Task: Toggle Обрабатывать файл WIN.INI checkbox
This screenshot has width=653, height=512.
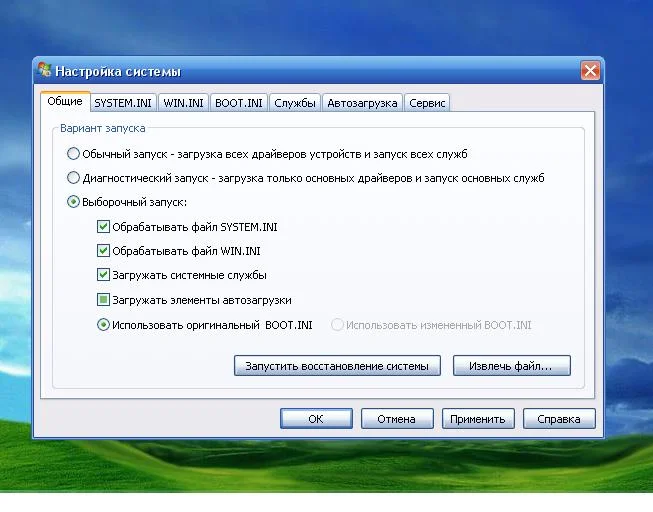Action: [103, 251]
